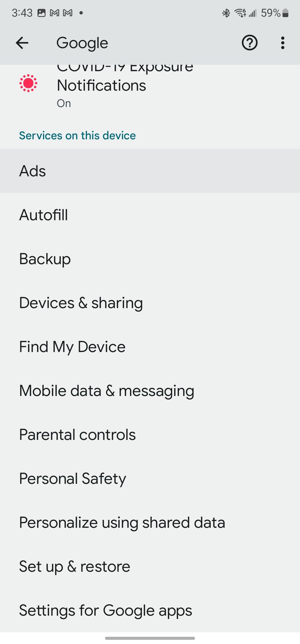Open Devices & sharing
The width and height of the screenshot is (300, 644).
pyautogui.click(x=150, y=302)
